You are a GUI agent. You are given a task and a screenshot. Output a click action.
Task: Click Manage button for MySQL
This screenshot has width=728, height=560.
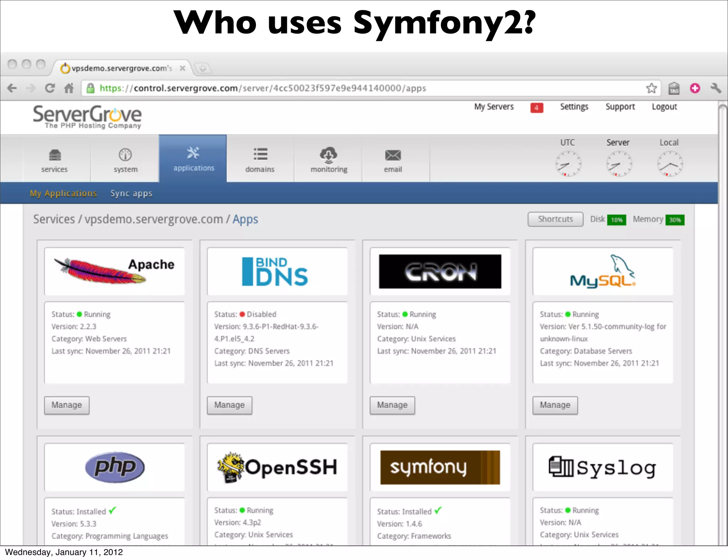555,405
